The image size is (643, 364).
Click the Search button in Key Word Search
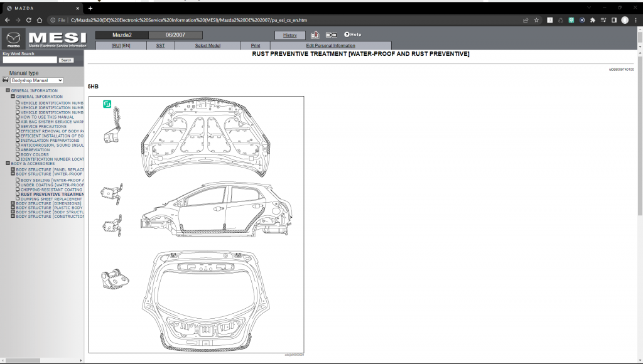(66, 60)
